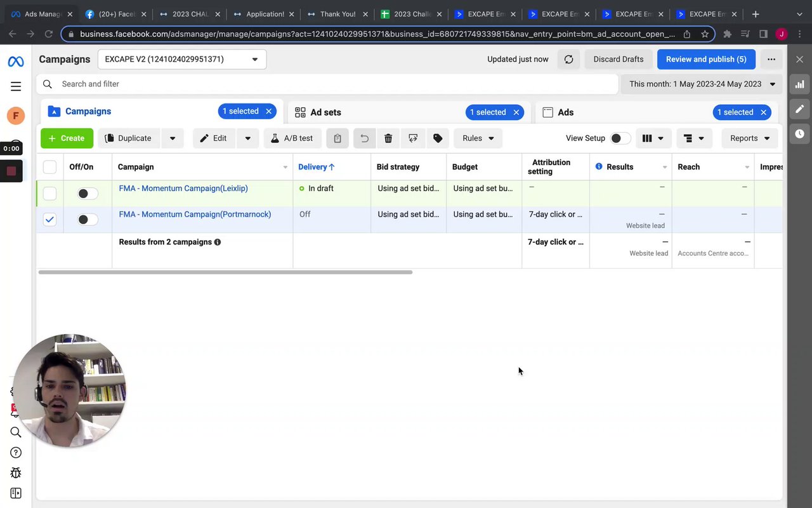Bookmark this page with the star icon

705,34
